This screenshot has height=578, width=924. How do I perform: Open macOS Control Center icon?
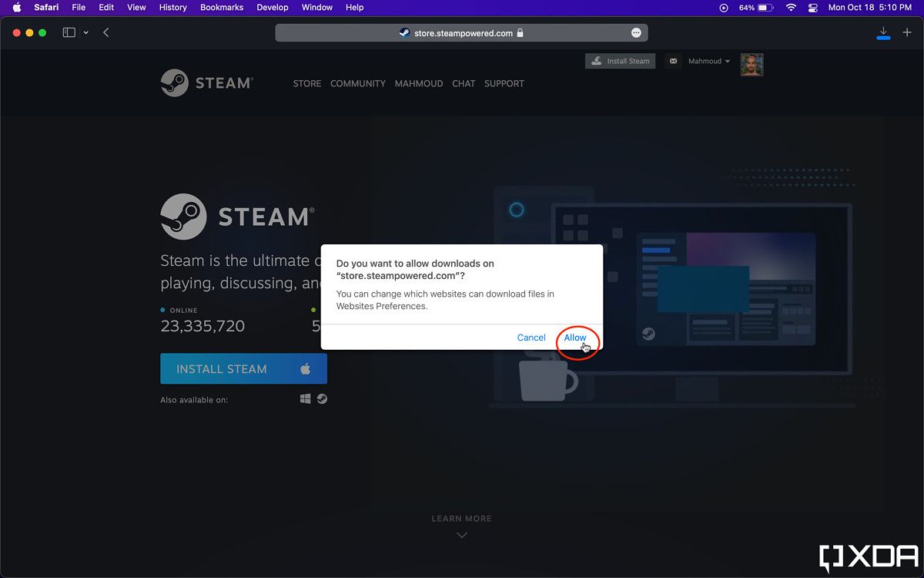(x=812, y=8)
